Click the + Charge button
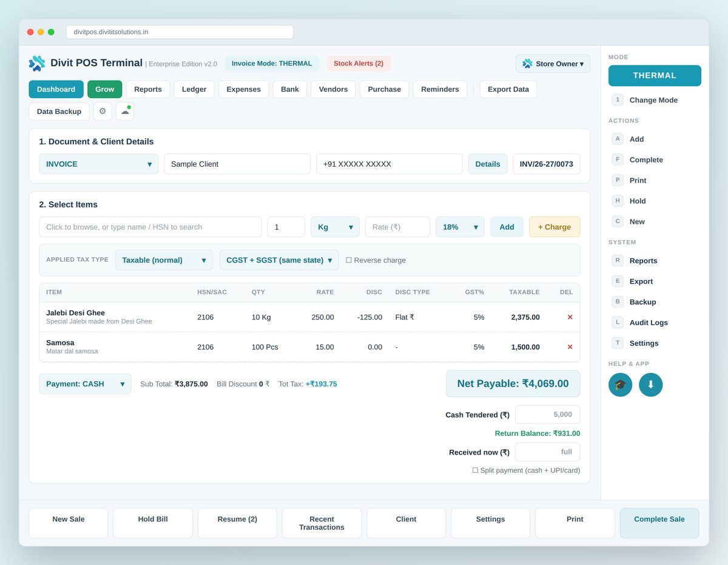Screen dimensions: 728x565 554,227
